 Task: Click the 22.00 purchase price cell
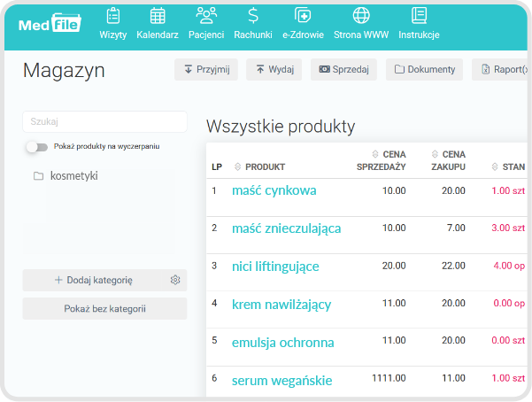(453, 266)
